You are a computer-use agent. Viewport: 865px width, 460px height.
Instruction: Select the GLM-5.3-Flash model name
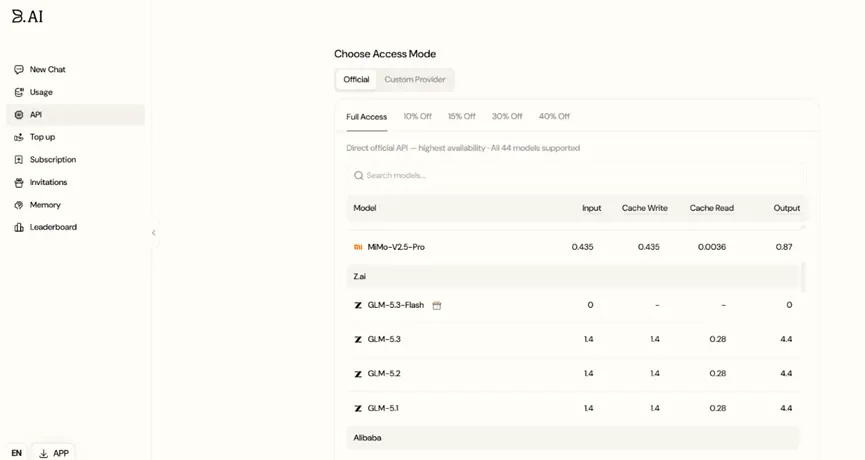(396, 305)
